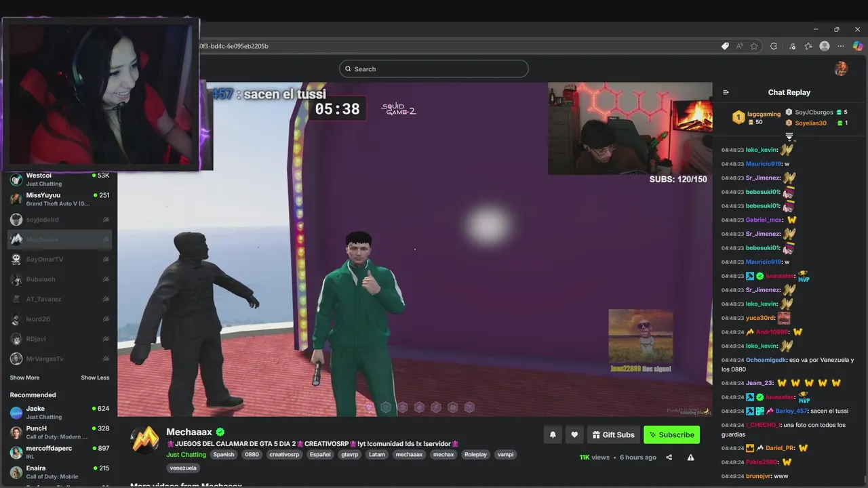Image resolution: width=868 pixels, height=488 pixels.
Task: Subscribe to Mechaaax
Action: click(671, 434)
